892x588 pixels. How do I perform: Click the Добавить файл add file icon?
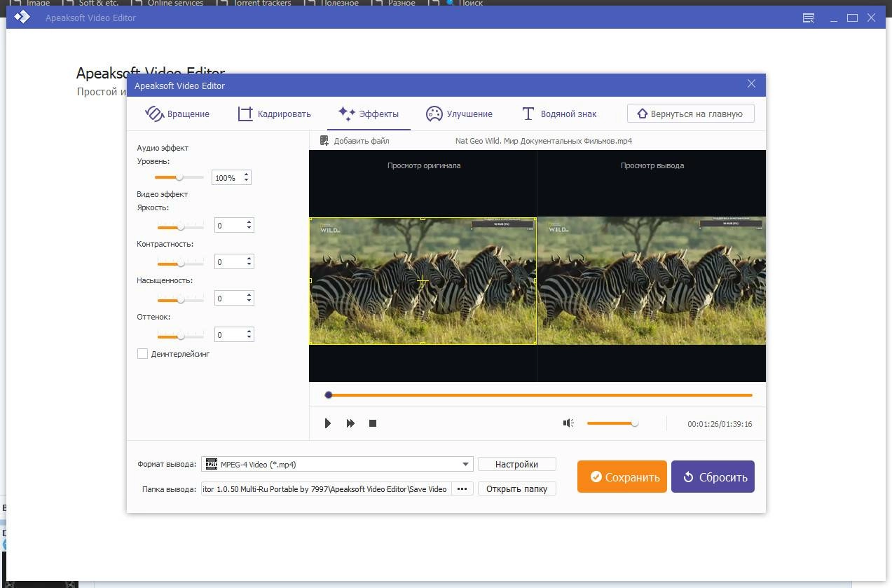[324, 141]
